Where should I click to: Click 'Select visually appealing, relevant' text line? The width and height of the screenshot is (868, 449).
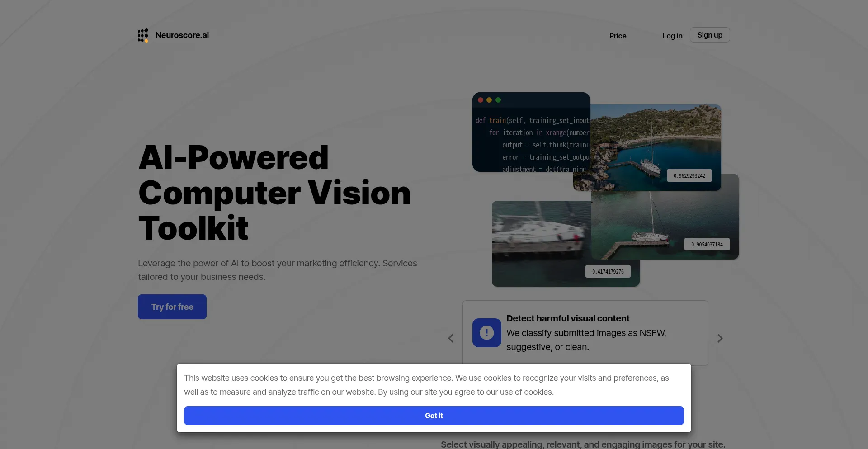[x=583, y=444]
